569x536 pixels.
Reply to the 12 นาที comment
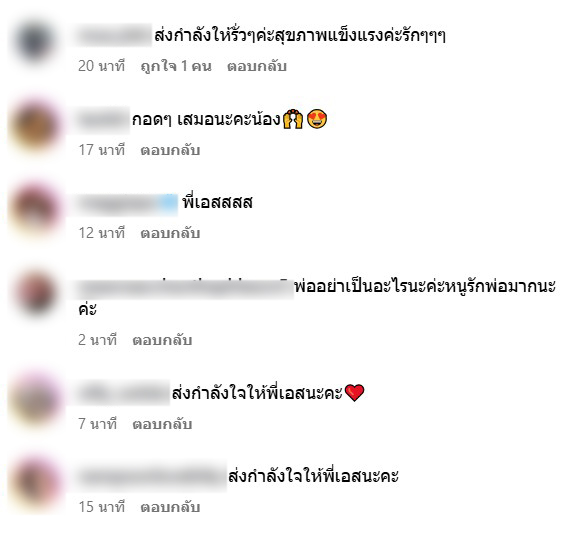click(x=170, y=233)
